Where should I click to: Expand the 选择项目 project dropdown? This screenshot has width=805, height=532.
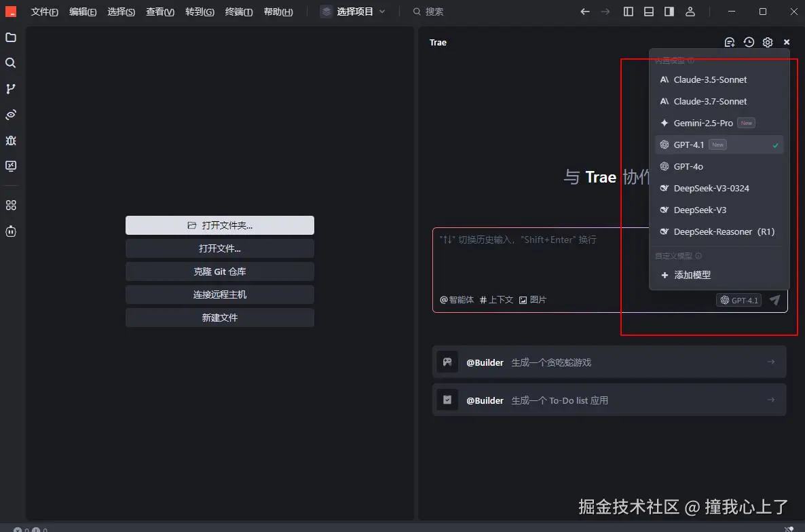click(x=353, y=12)
